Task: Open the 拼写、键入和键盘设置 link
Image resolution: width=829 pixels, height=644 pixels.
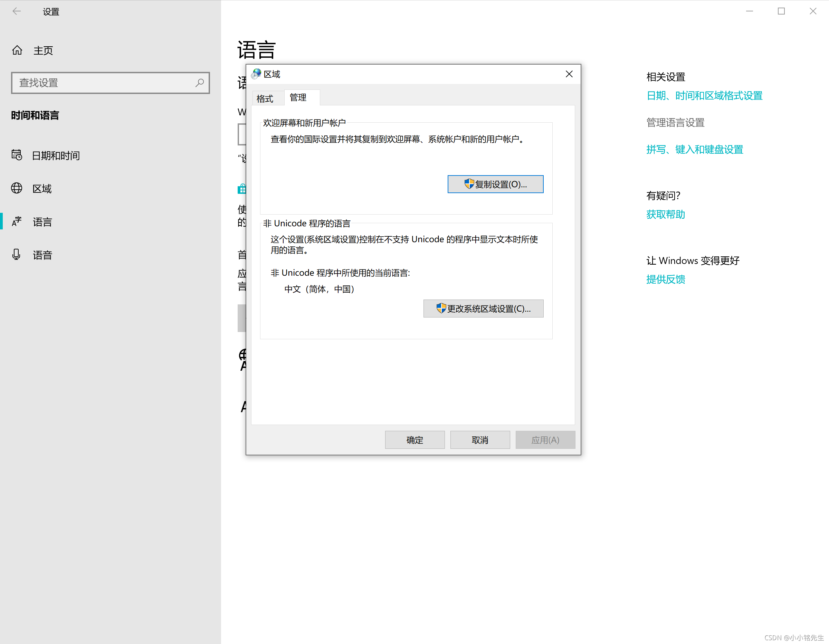Action: tap(694, 150)
